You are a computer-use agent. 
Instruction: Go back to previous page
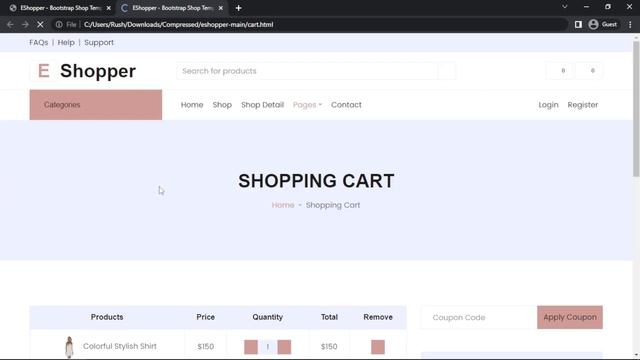[x=10, y=24]
